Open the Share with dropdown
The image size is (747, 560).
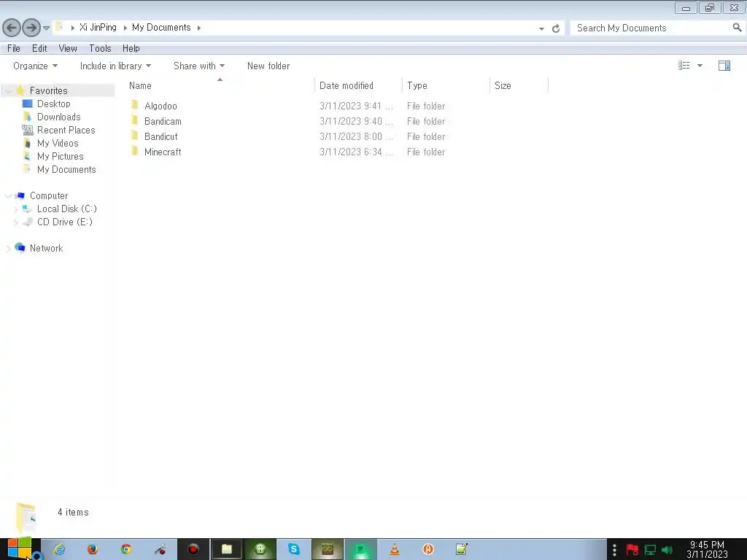coord(199,66)
